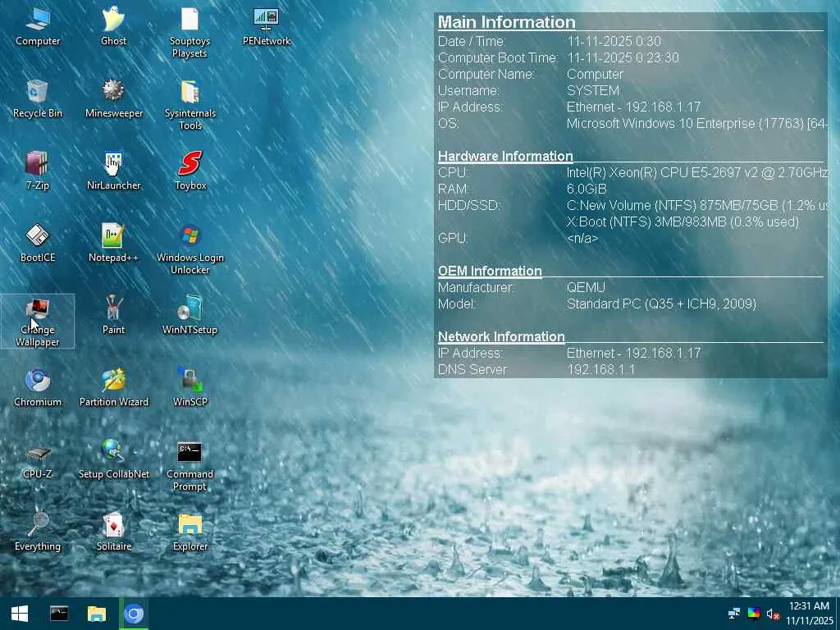Select Windows Login Unlocker icon

(x=190, y=250)
